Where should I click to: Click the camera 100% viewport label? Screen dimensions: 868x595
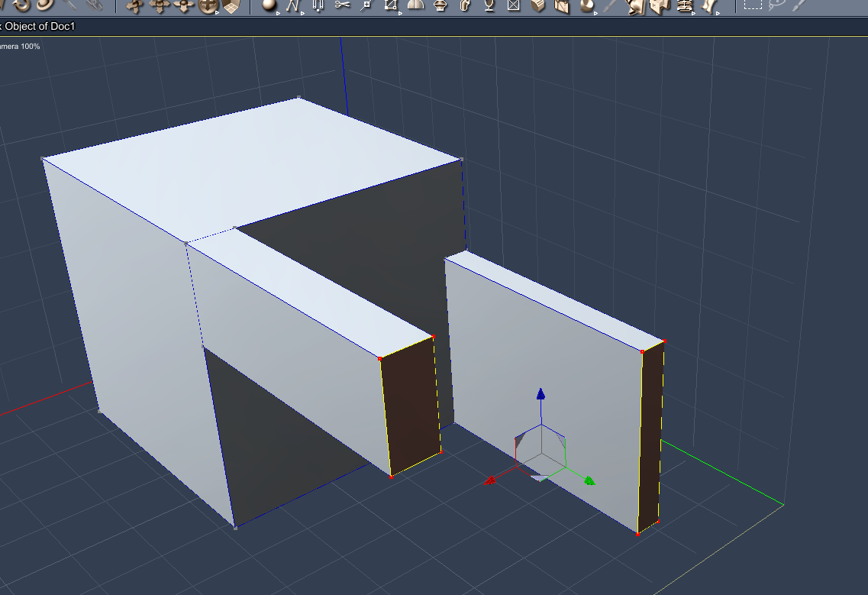pyautogui.click(x=20, y=47)
